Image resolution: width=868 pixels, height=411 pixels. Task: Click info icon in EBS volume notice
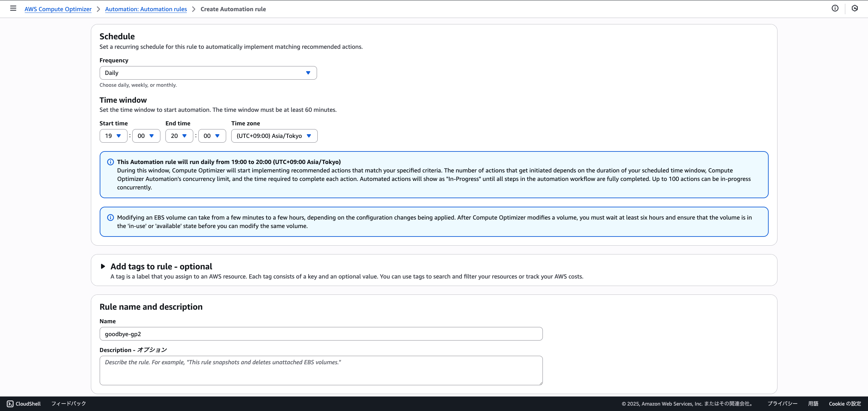[111, 218]
